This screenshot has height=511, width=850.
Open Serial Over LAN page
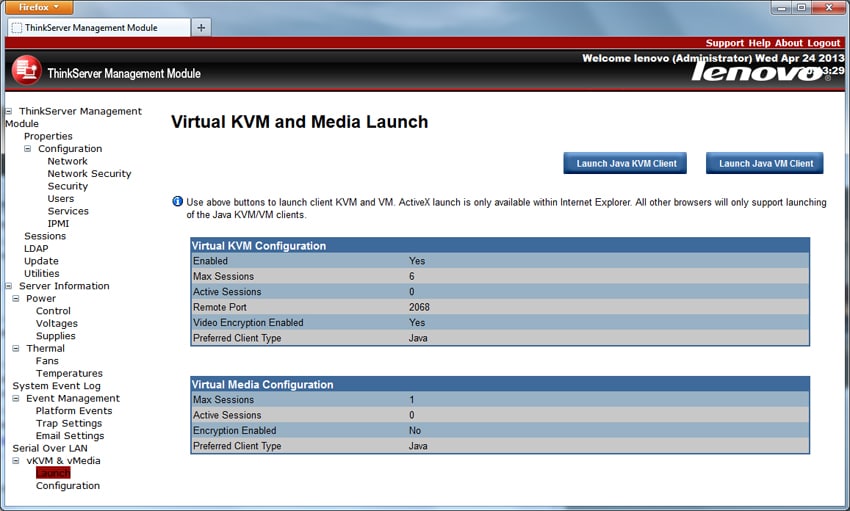click(50, 448)
